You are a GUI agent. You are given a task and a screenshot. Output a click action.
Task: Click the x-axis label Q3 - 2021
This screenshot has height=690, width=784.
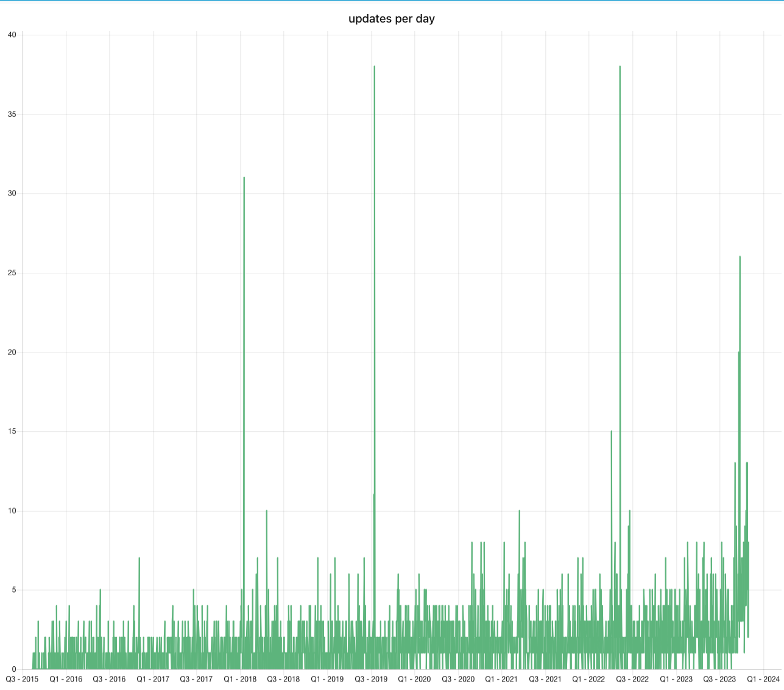(x=545, y=679)
